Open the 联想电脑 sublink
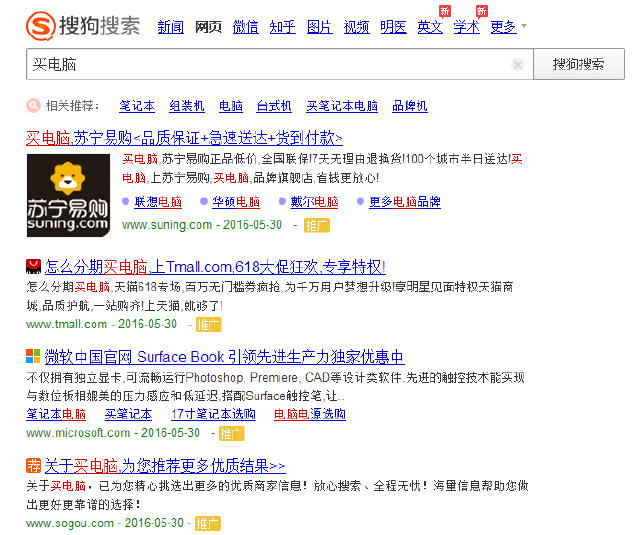 pos(158,202)
